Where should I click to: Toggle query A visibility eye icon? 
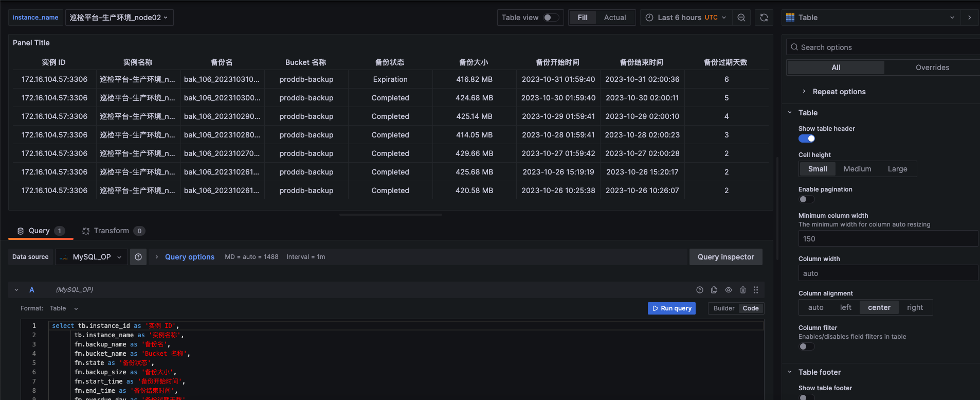729,290
